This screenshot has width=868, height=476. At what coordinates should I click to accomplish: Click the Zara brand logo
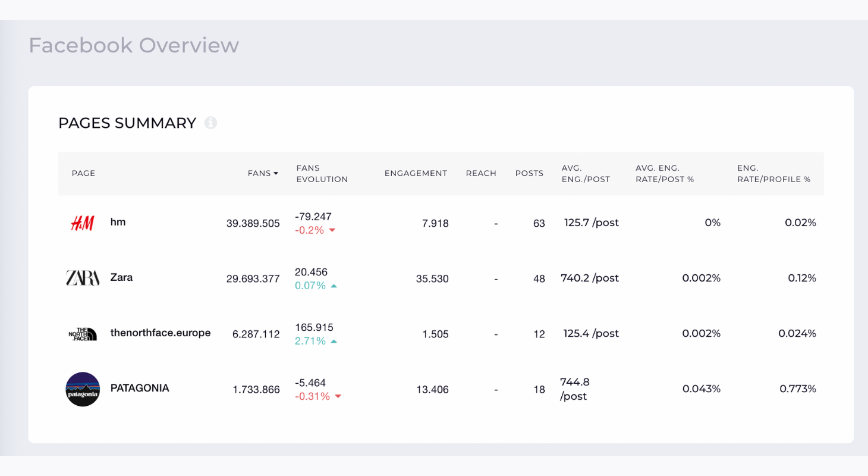pyautogui.click(x=83, y=278)
